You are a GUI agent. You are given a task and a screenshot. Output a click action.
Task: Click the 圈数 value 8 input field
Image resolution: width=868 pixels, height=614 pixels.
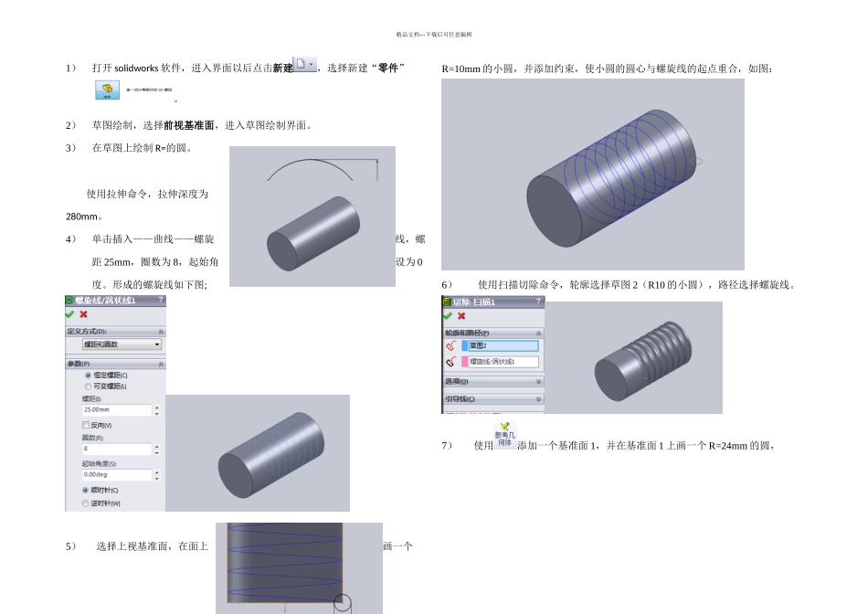click(117, 449)
